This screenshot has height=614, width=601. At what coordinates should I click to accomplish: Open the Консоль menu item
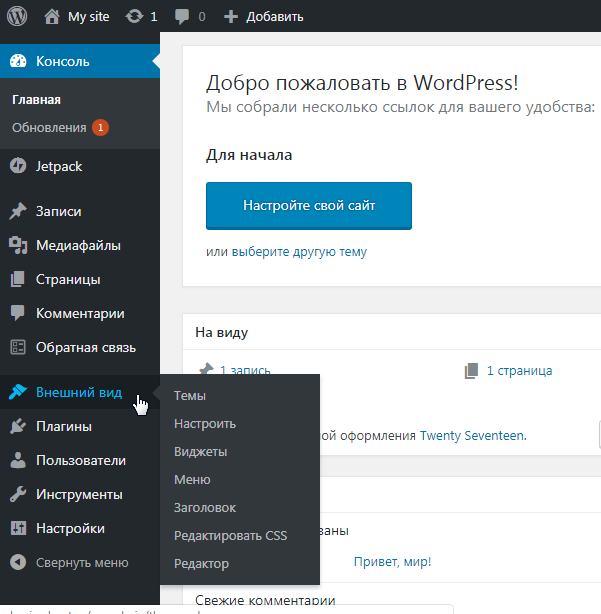pos(80,61)
